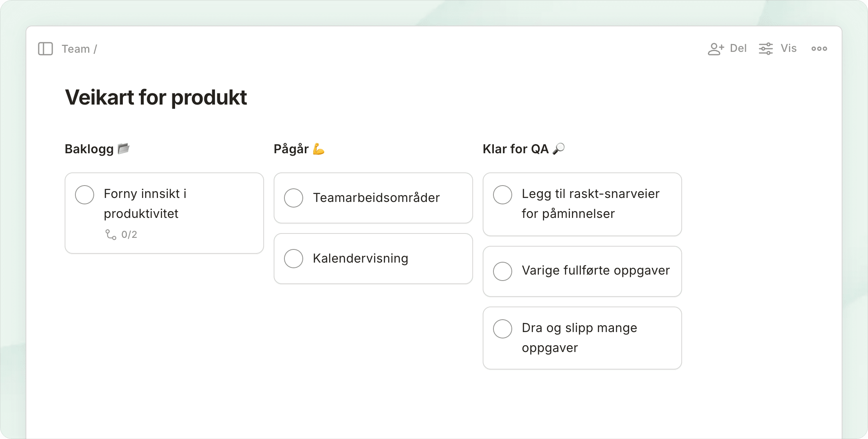Click the subtask icon showing 0/2

pyautogui.click(x=110, y=235)
